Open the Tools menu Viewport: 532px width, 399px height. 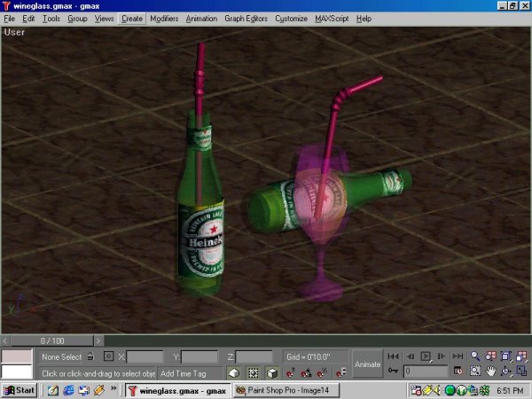click(x=51, y=19)
